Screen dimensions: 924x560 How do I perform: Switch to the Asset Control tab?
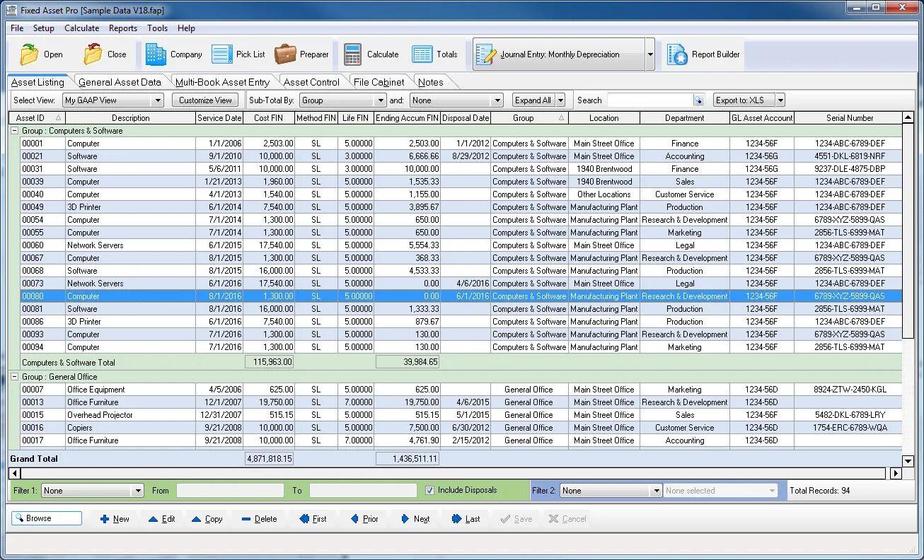click(x=311, y=82)
